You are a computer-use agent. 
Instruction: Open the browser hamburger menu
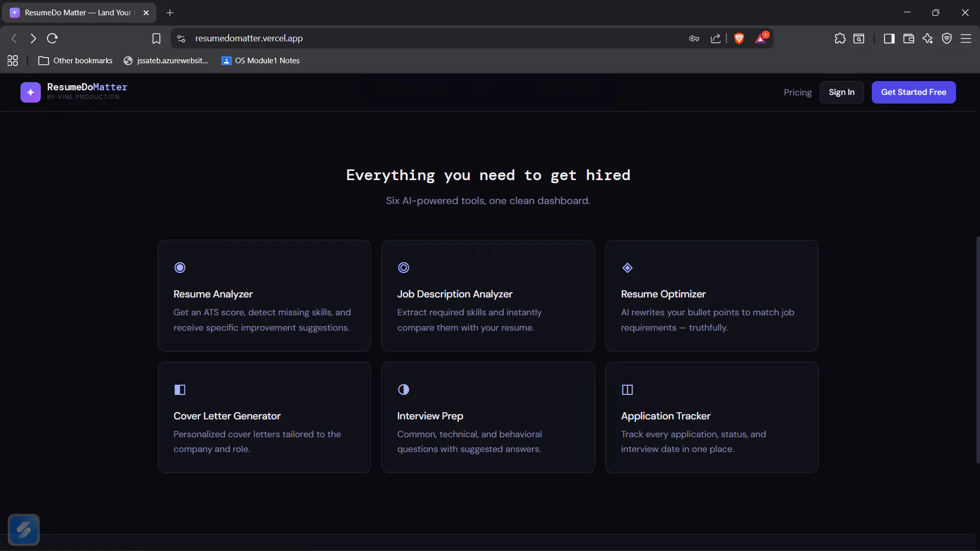click(x=966, y=38)
